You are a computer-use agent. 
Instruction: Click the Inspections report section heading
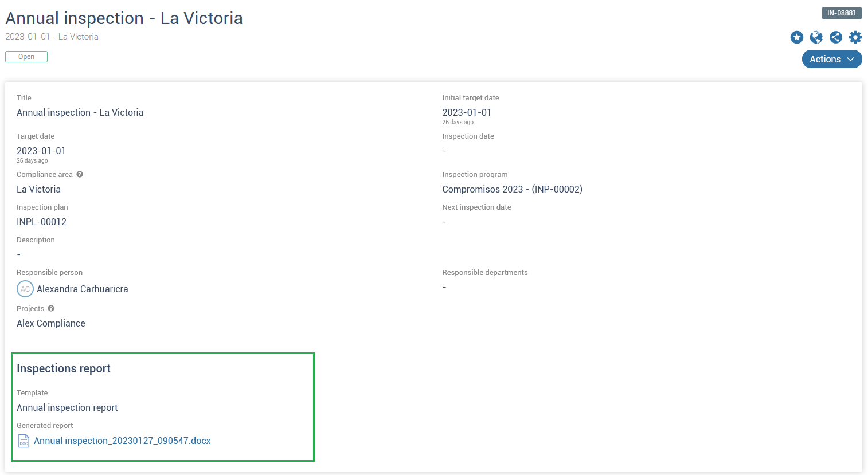(64, 368)
